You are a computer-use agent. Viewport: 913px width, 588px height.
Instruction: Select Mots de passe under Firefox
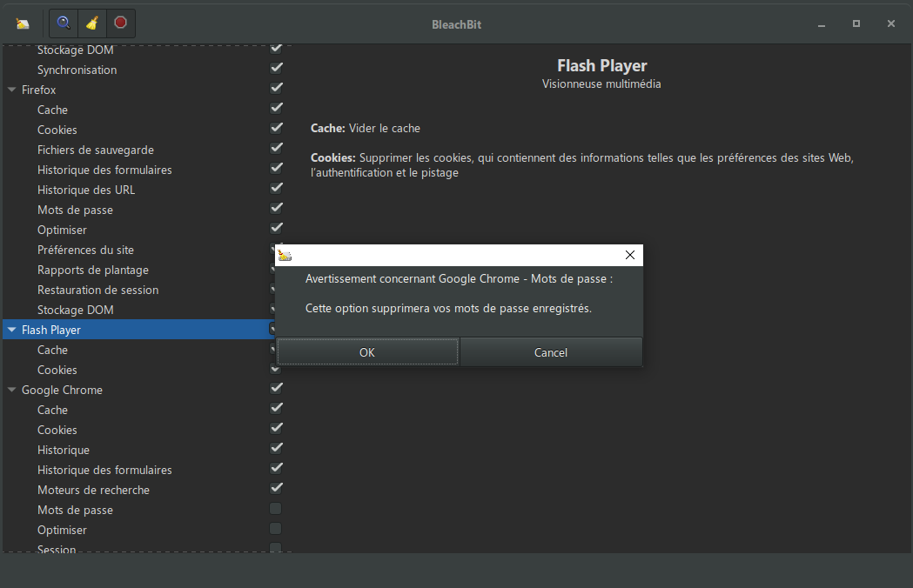tap(75, 210)
